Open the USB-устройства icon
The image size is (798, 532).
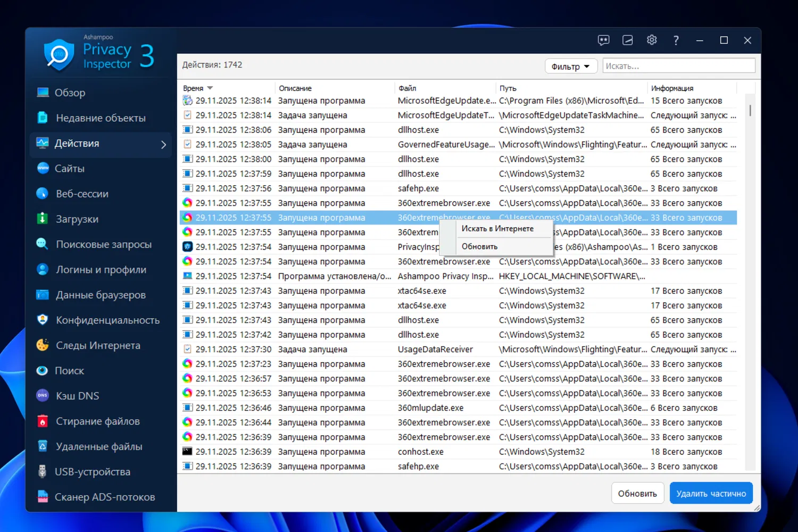coord(43,472)
